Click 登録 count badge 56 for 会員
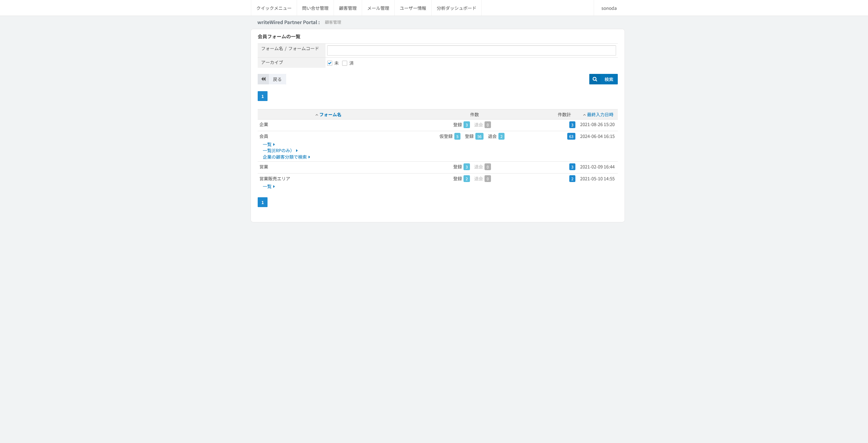The image size is (868, 443). 479,136
